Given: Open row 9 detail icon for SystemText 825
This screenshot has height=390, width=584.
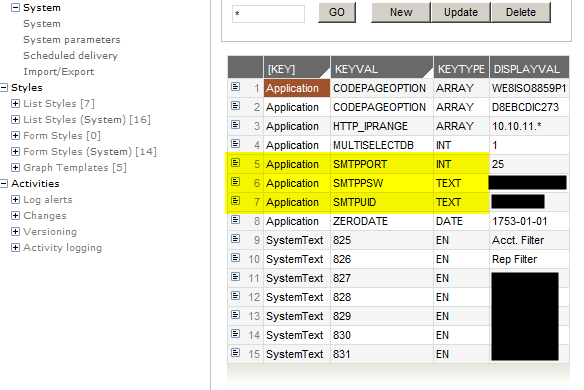Looking at the screenshot, I should pyautogui.click(x=235, y=239).
